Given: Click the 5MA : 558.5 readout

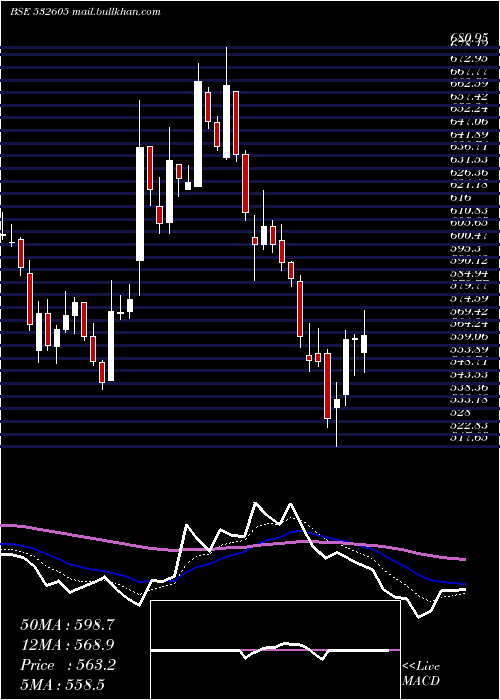Looking at the screenshot, I should [x=62, y=684].
